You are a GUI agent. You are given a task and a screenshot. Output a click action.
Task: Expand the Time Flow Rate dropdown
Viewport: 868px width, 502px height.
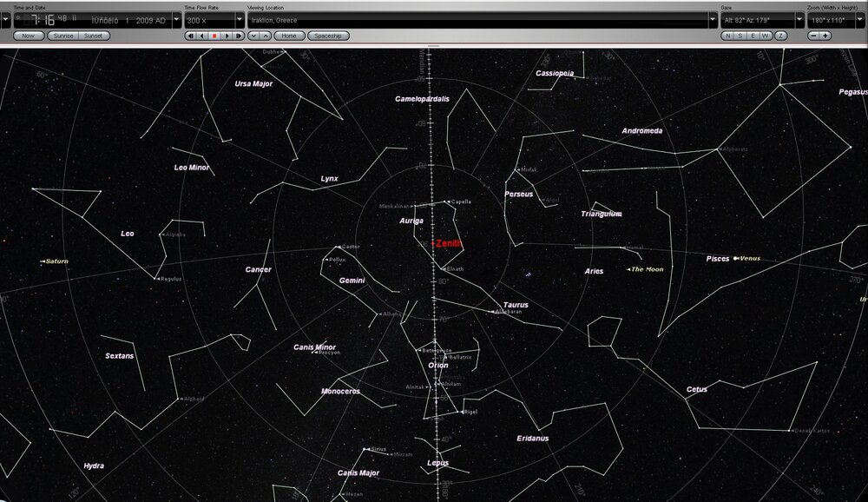[x=238, y=18]
